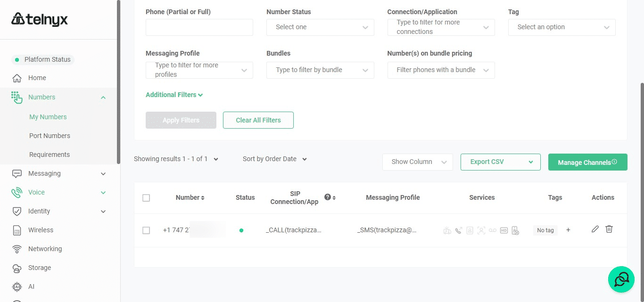Click the plus icon to add a tag
This screenshot has height=302, width=644.
tap(568, 230)
